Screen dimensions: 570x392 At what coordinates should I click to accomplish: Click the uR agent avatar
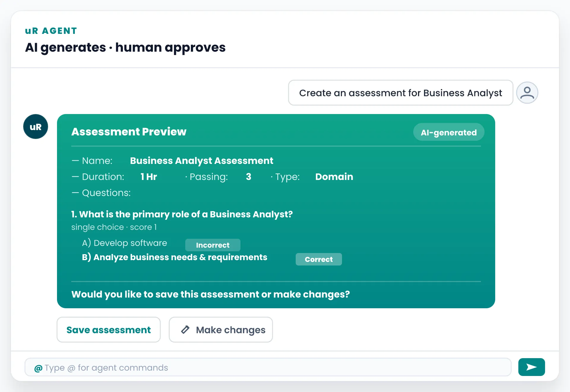tap(36, 127)
